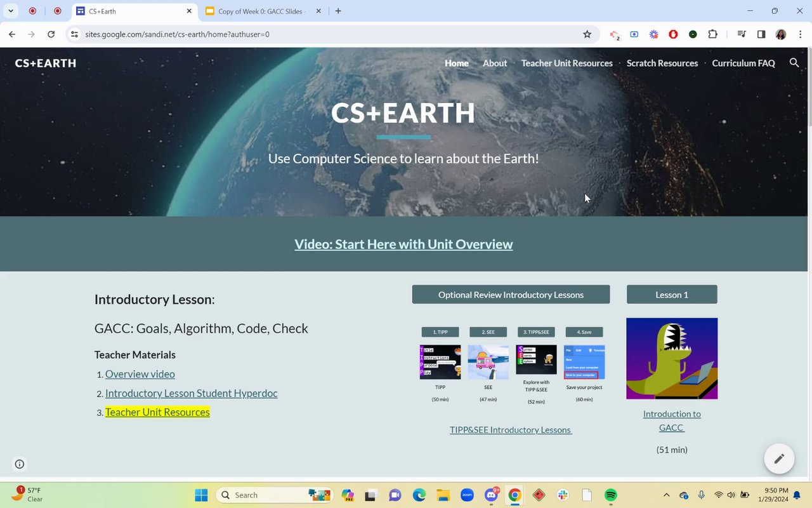The height and width of the screenshot is (508, 812).
Task: Open Teacher Unit Resources in top navigation
Action: point(566,63)
